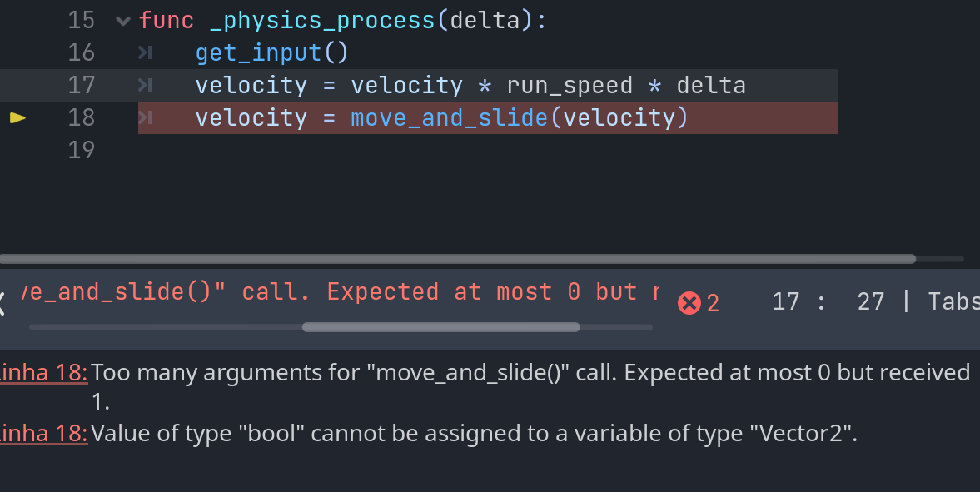Click the status bar error message scrollbar
The image size is (980, 492).
coord(441,327)
